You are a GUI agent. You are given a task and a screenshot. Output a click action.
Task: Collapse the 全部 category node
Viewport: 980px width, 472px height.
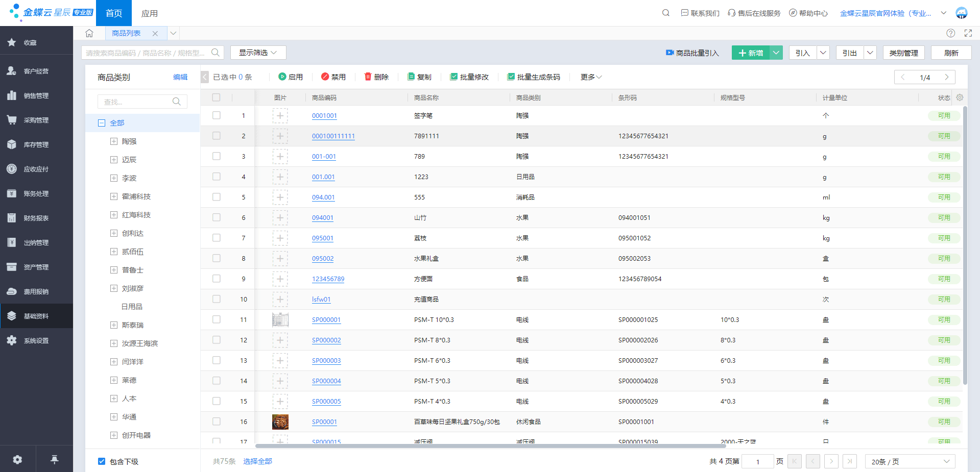click(x=102, y=123)
